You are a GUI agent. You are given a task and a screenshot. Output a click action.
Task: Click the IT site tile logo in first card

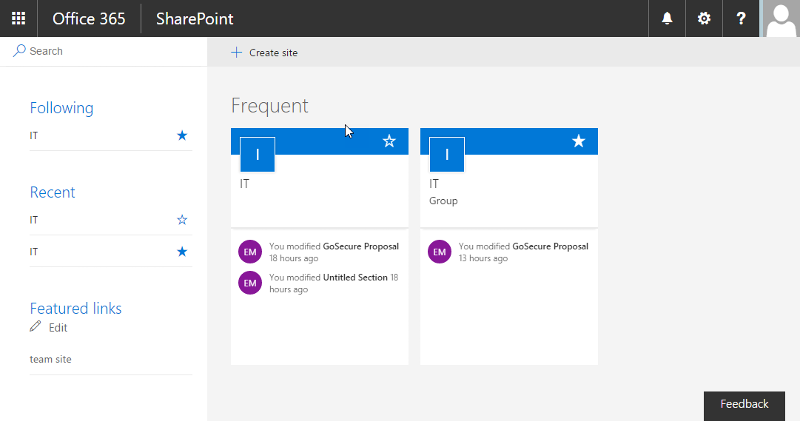point(258,154)
